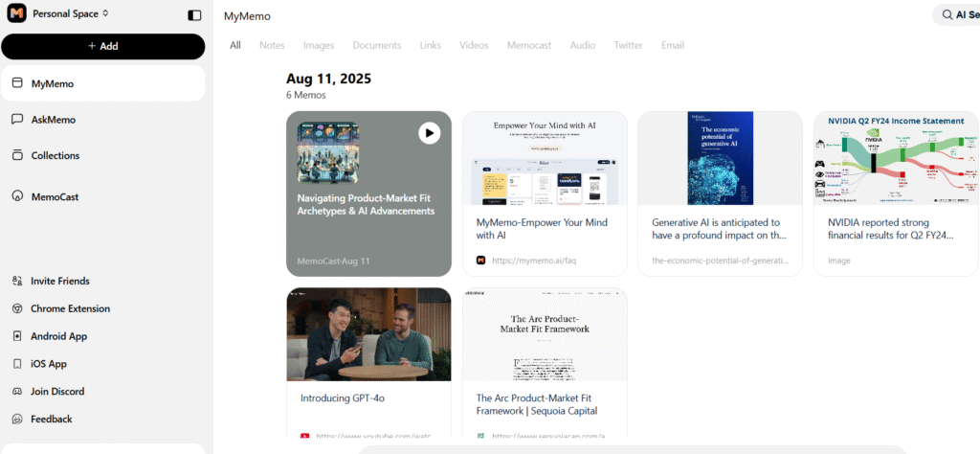The width and height of the screenshot is (980, 454).
Task: Open the Android App link
Action: point(58,336)
